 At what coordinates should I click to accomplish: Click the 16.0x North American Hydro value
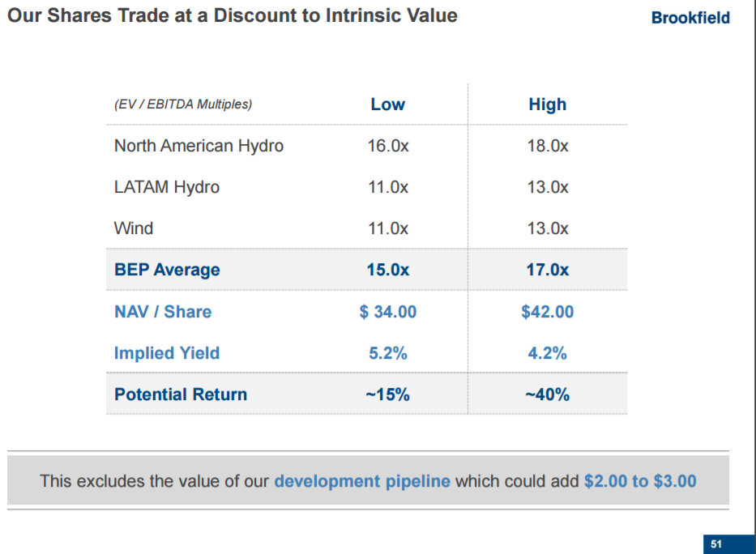387,146
